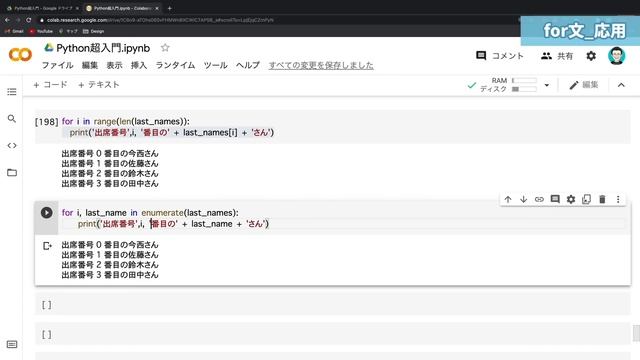Click the vertical scrollbar thumb
This screenshot has width=640, height=360.
pos(636,333)
